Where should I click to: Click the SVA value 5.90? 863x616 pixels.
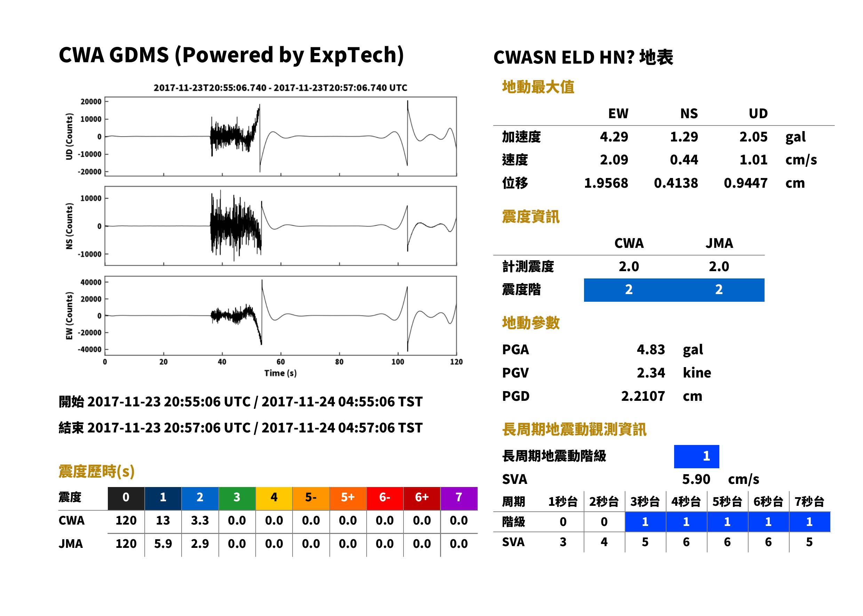pyautogui.click(x=696, y=479)
